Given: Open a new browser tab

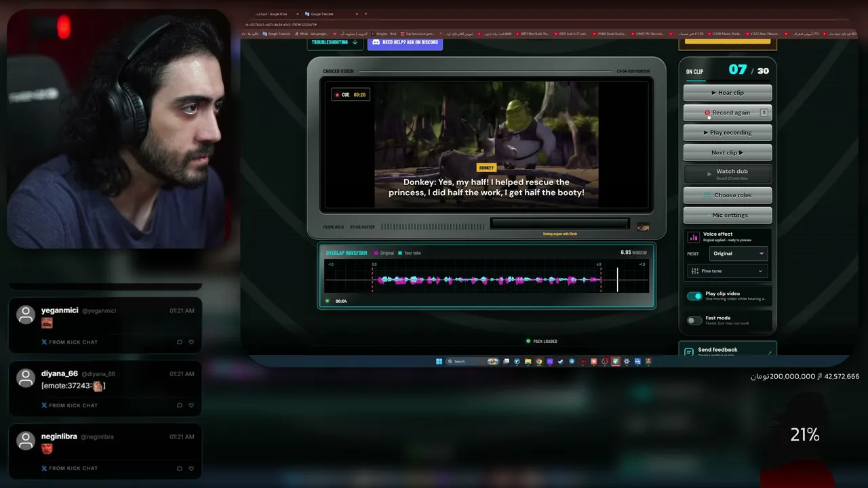Looking at the screenshot, I should pyautogui.click(x=366, y=14).
